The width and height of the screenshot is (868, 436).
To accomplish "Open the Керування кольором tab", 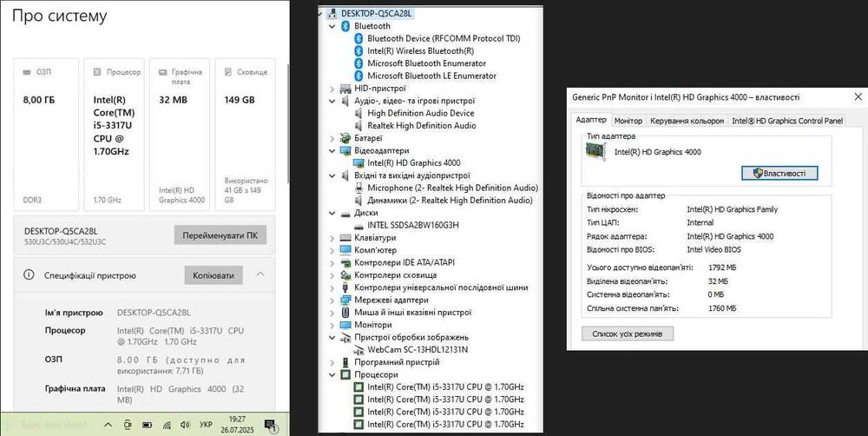I will coord(687,120).
